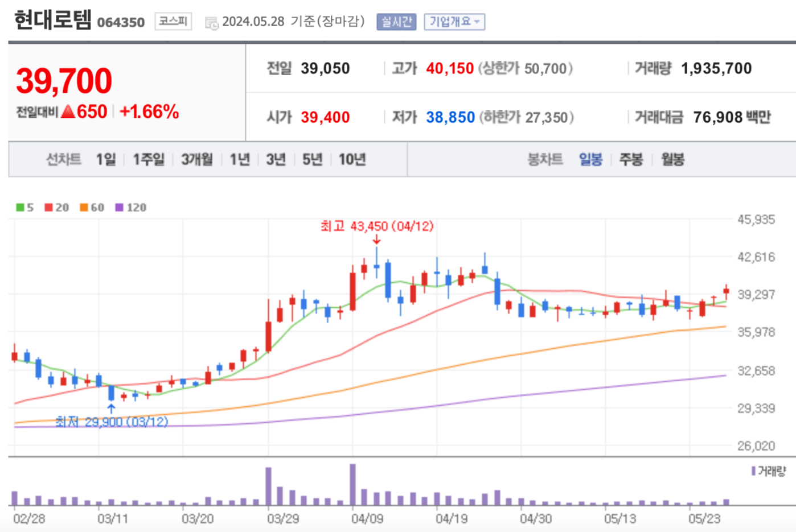This screenshot has width=796, height=532.
Task: Switch to 주봉 candlestick chart
Action: tap(631, 159)
